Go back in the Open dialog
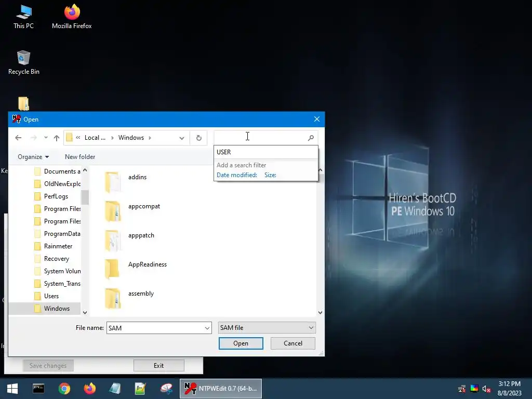532x399 pixels. (18, 138)
